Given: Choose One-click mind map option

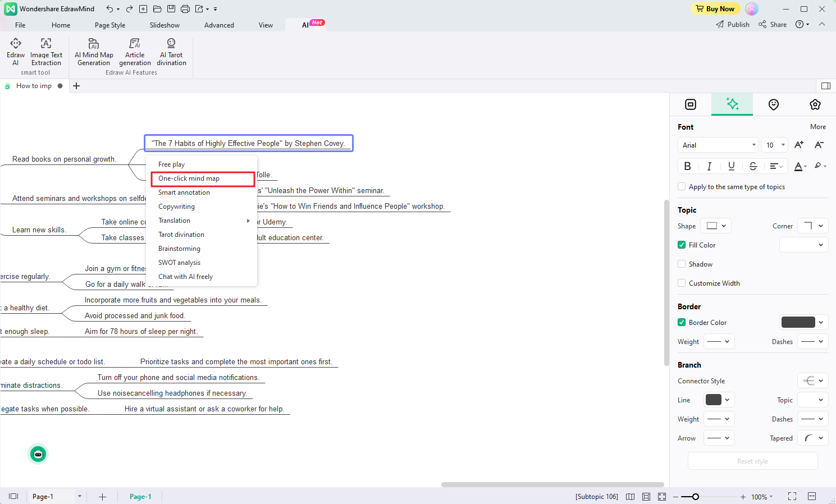Looking at the screenshot, I should point(203,178).
